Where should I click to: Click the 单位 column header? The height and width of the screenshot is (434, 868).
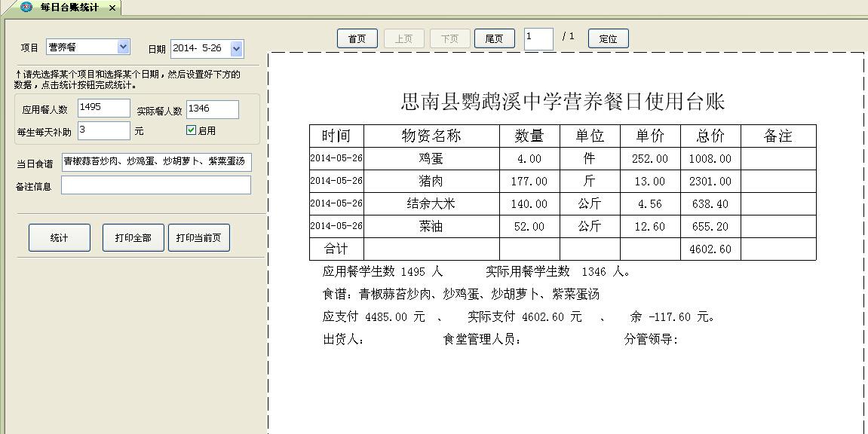click(x=590, y=136)
